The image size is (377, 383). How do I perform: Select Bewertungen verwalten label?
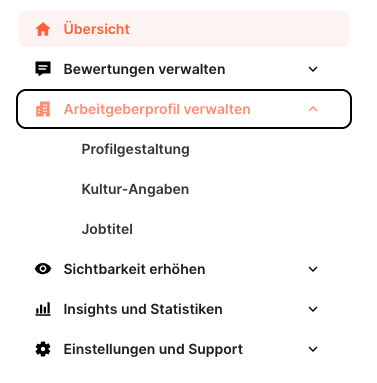point(144,69)
